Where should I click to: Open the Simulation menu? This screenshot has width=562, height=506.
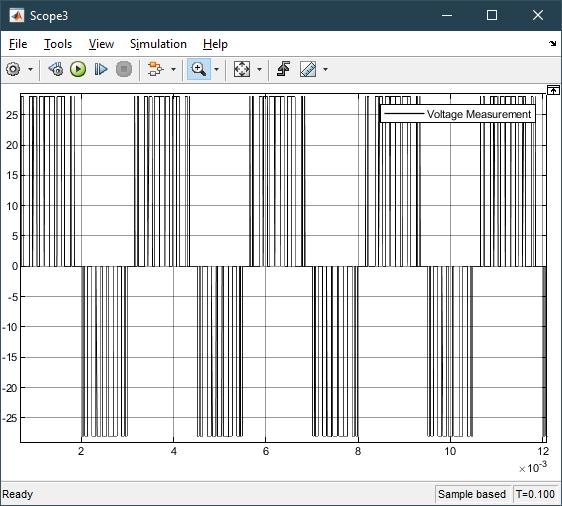tap(158, 44)
